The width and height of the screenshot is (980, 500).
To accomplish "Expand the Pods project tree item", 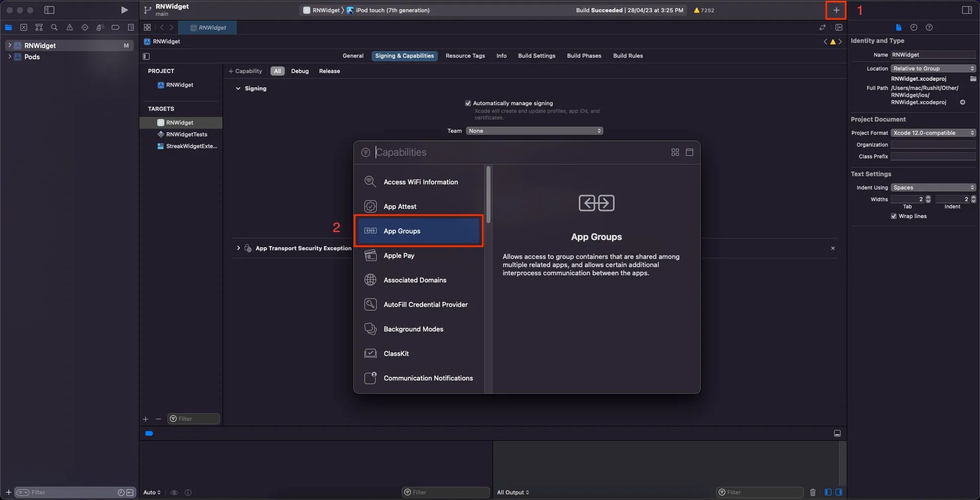I will click(x=10, y=57).
